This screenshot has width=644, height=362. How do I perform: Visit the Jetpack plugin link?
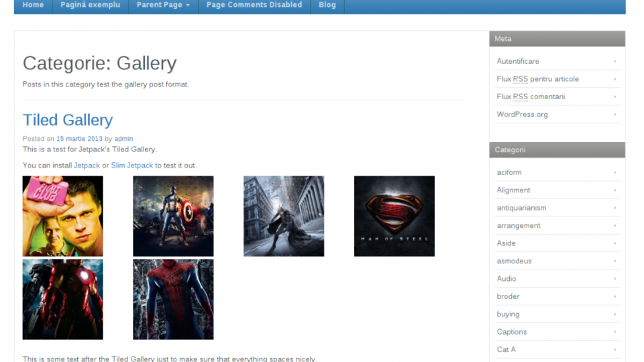(x=87, y=166)
